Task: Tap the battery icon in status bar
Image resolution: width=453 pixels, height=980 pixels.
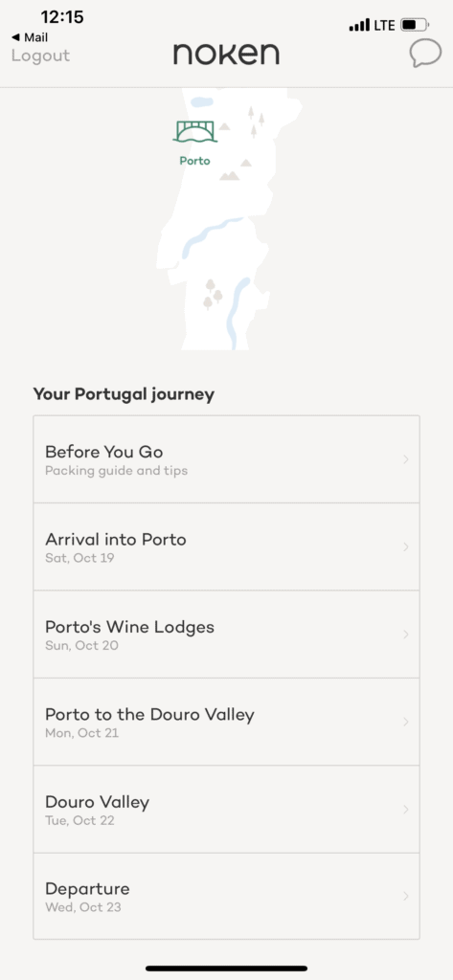Action: tap(414, 25)
